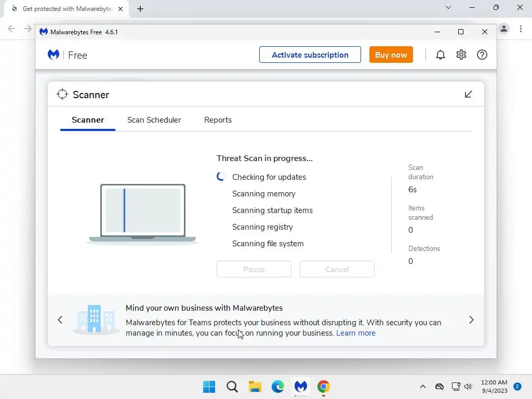Click 'Mind your own business' promo headline

pyautogui.click(x=204, y=308)
